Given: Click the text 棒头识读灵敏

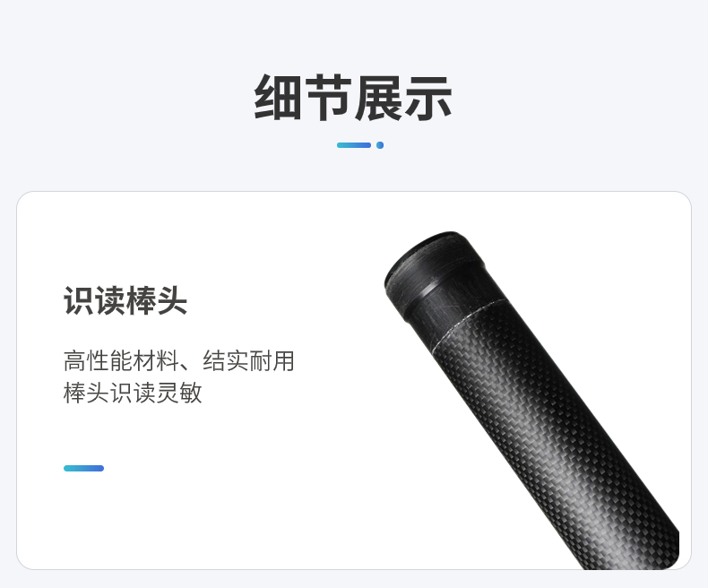Looking at the screenshot, I should click(133, 393).
